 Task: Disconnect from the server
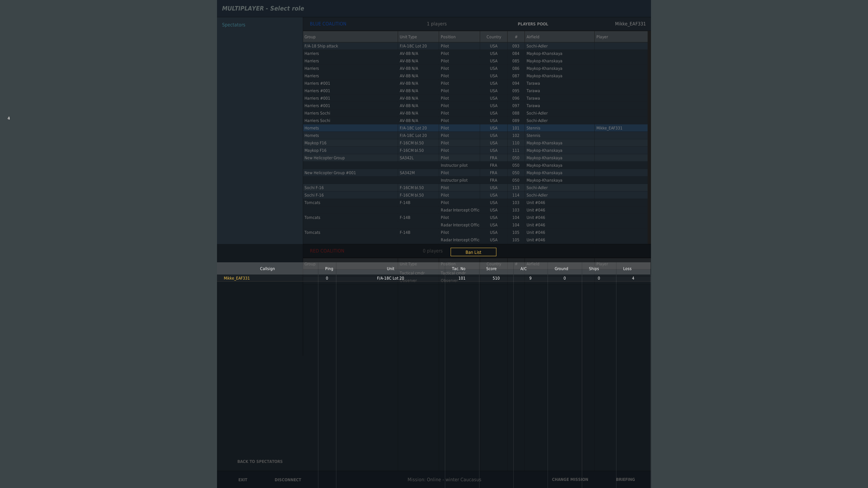(x=288, y=480)
